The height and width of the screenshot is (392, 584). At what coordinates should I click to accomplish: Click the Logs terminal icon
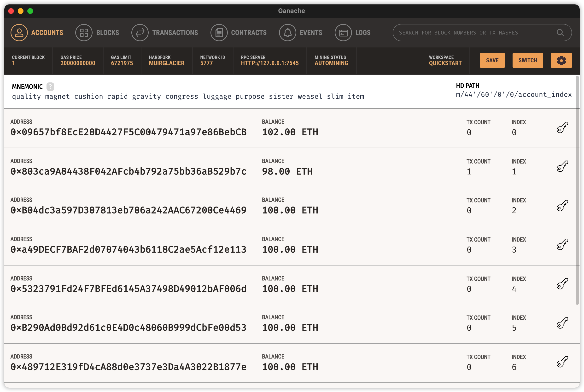point(343,33)
